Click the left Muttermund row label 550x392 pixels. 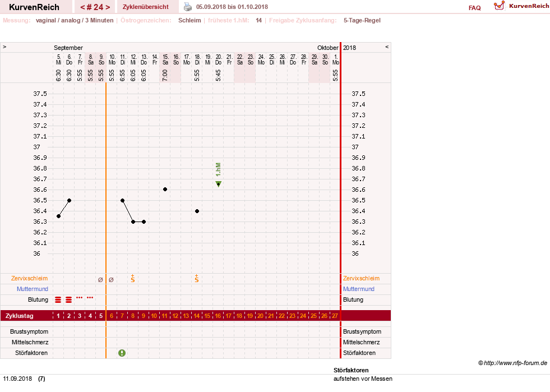[x=33, y=289]
